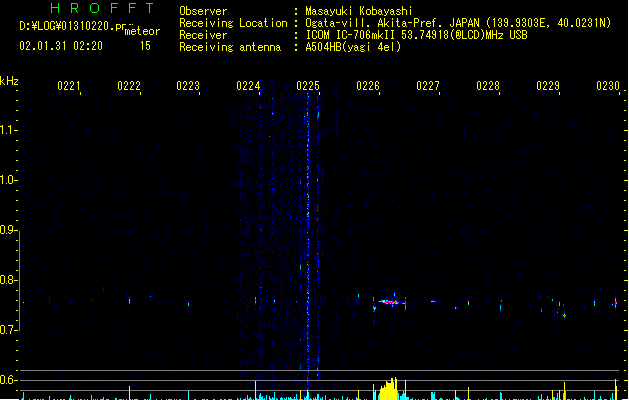Click the 0228 time marker
629x400 pixels.
(488, 86)
